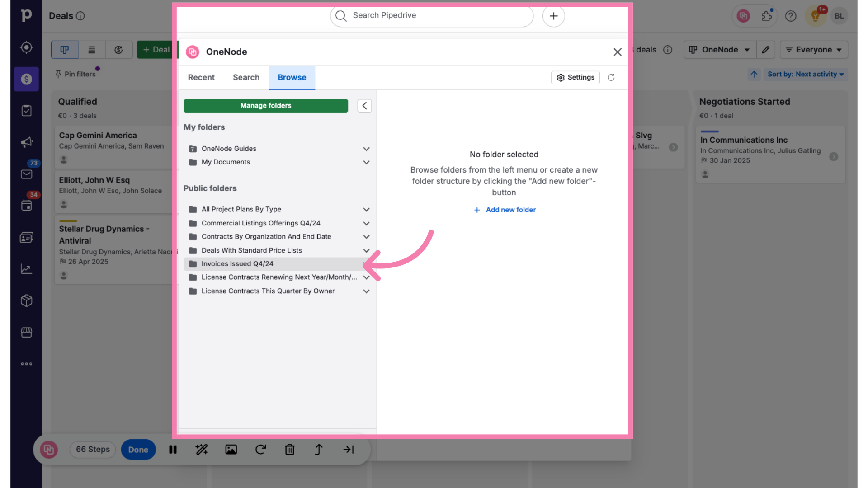Click into Search Pipedrive field
Image resolution: width=868 pixels, height=488 pixels.
(432, 16)
